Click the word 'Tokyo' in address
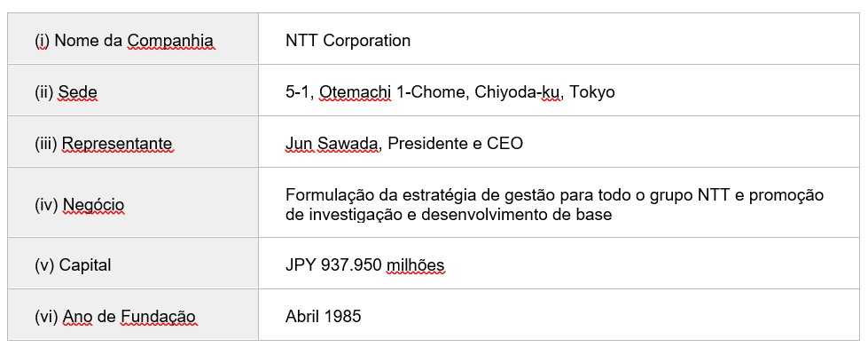The height and width of the screenshot is (347, 868). click(592, 92)
